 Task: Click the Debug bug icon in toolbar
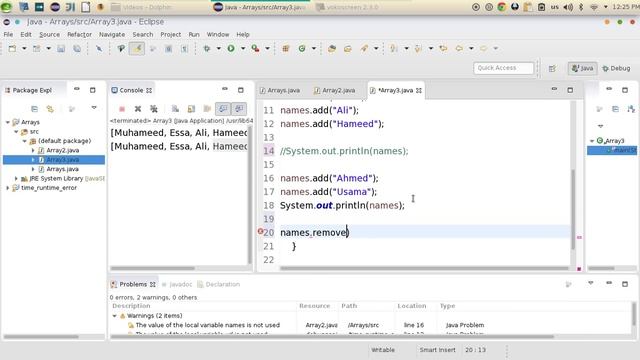click(207, 49)
